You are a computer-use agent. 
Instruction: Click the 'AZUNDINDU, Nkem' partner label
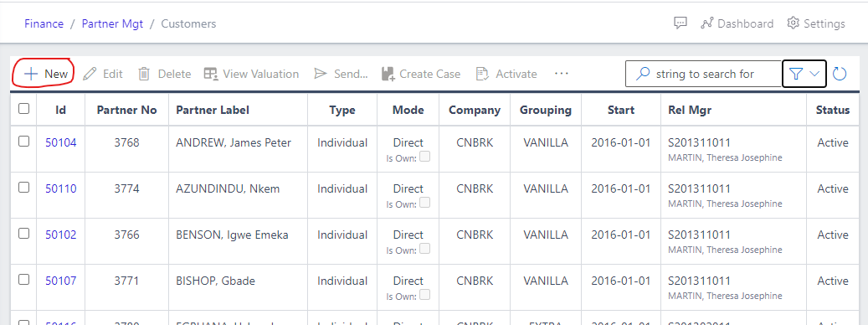228,188
